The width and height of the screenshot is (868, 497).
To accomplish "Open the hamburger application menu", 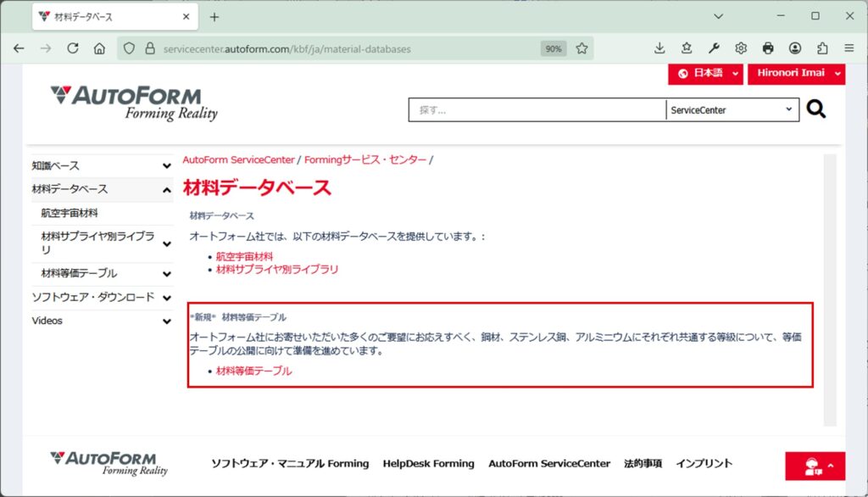I will pos(849,48).
